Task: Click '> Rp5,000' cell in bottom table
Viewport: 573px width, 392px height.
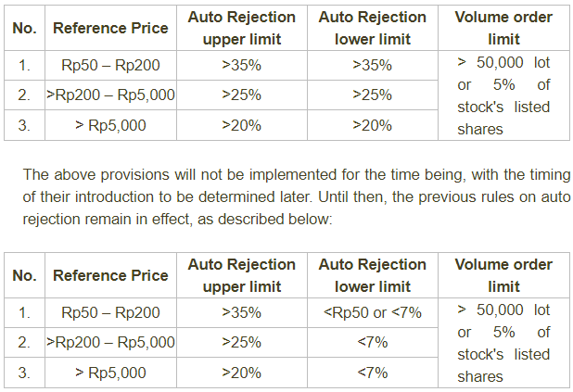Action: pyautogui.click(x=110, y=373)
